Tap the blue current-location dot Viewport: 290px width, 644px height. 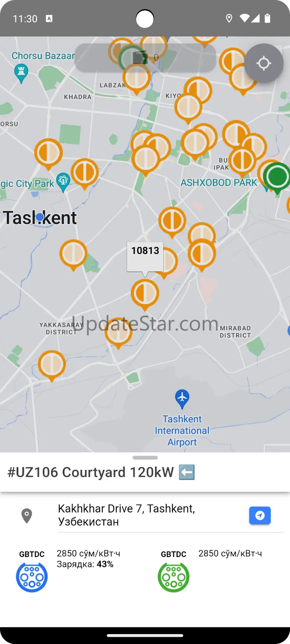click(40, 217)
